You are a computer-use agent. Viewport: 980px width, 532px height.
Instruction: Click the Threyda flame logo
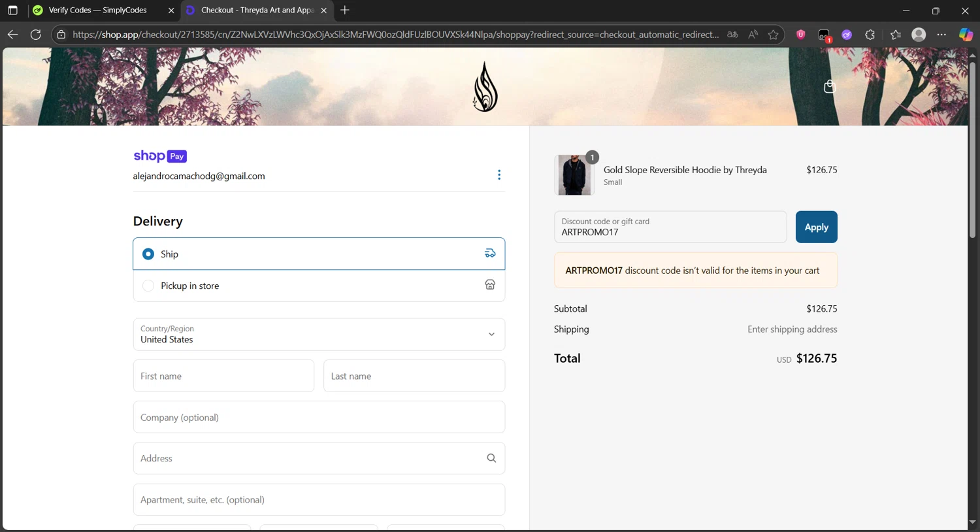click(485, 86)
